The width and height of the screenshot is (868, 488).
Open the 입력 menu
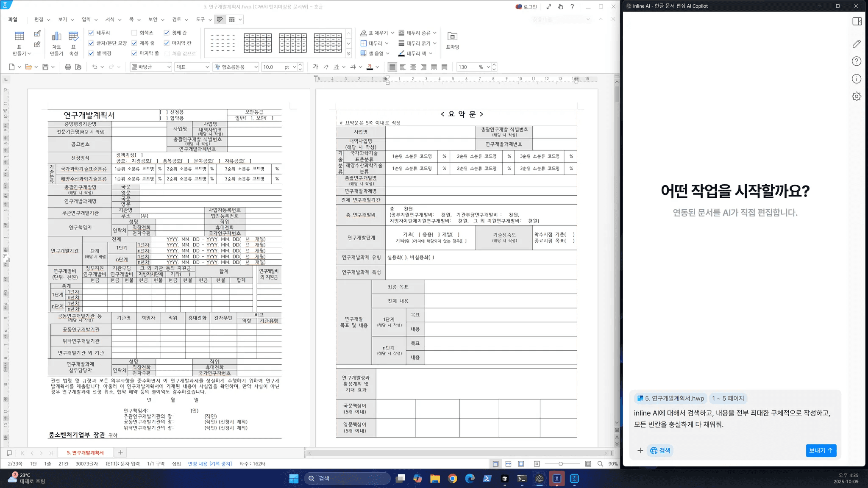pos(89,19)
